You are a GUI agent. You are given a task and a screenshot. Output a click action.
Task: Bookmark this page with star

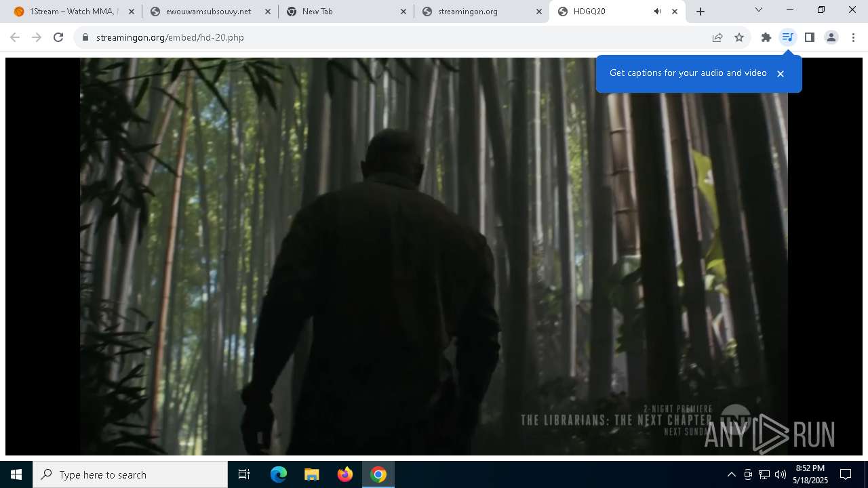pos(739,37)
